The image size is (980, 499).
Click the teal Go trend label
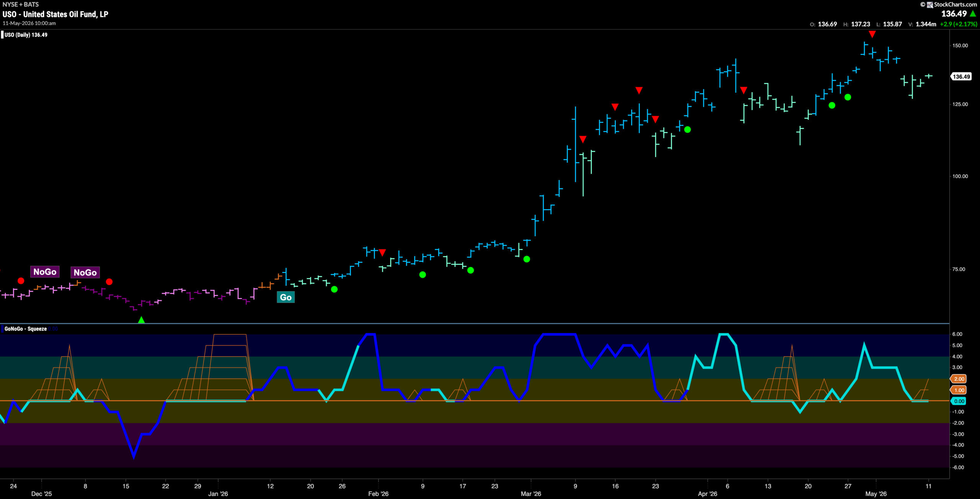[x=286, y=297]
